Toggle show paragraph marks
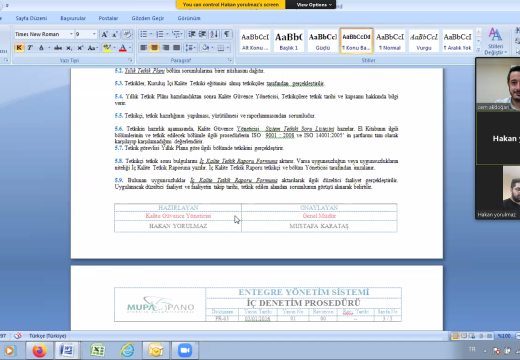This screenshot has height=360, width=520. coord(227,34)
